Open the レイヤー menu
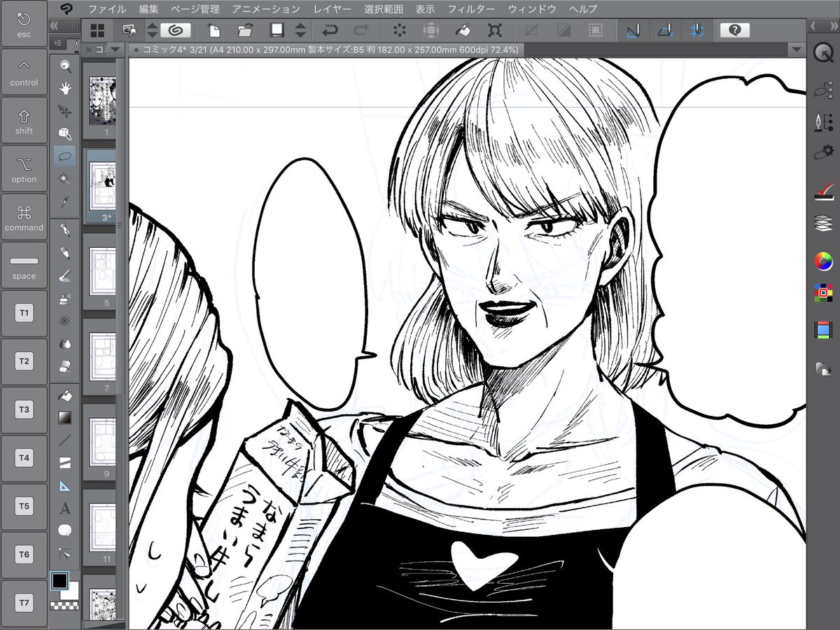 (x=332, y=9)
